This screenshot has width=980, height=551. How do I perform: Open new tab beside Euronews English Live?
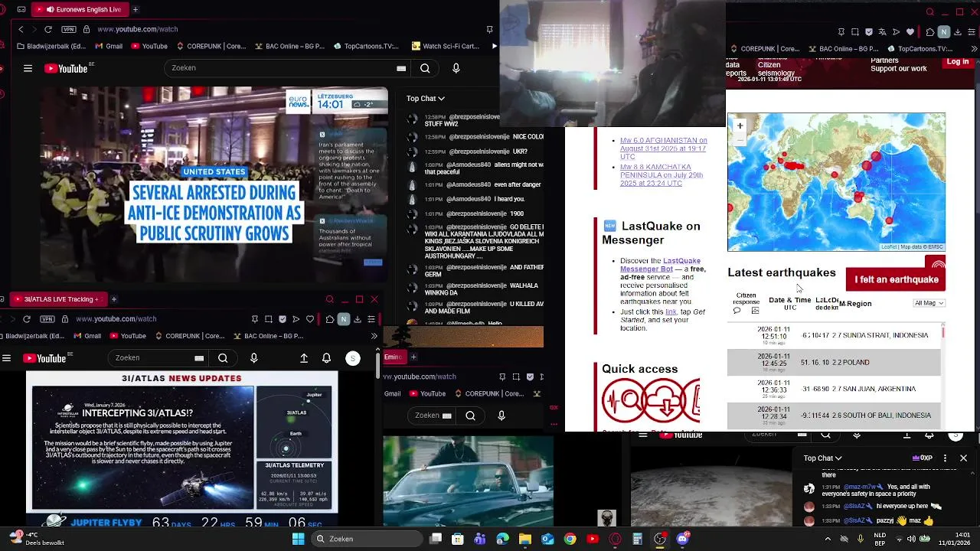coord(136,9)
